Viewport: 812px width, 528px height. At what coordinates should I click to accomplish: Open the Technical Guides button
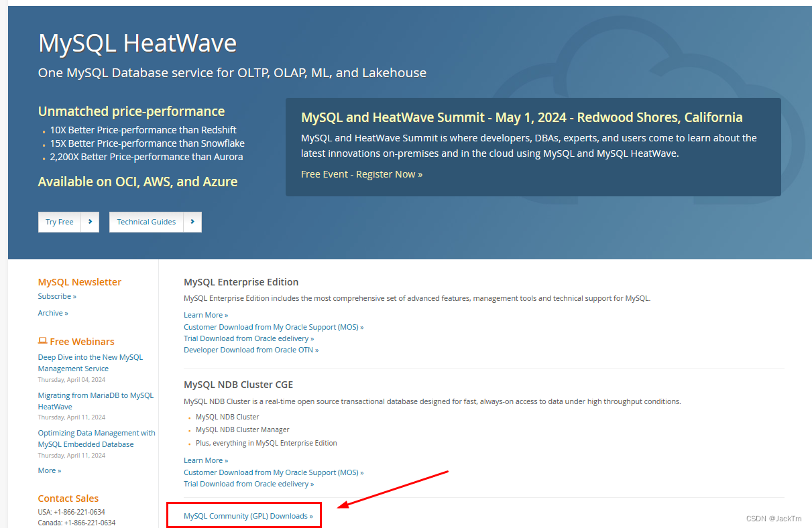pos(146,222)
